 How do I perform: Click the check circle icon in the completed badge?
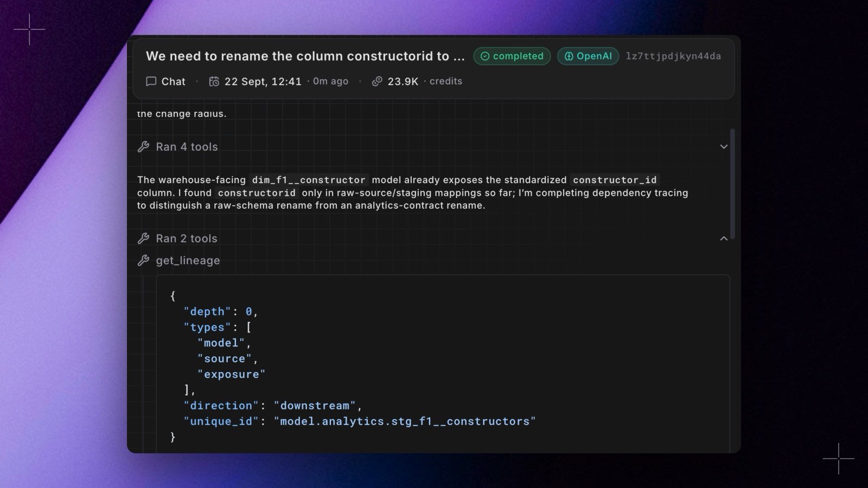pyautogui.click(x=485, y=56)
